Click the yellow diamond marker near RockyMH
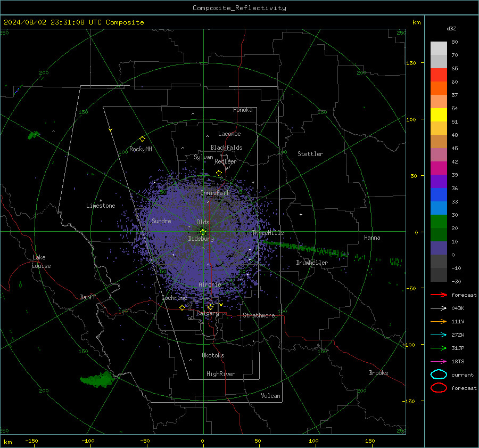 [142, 139]
